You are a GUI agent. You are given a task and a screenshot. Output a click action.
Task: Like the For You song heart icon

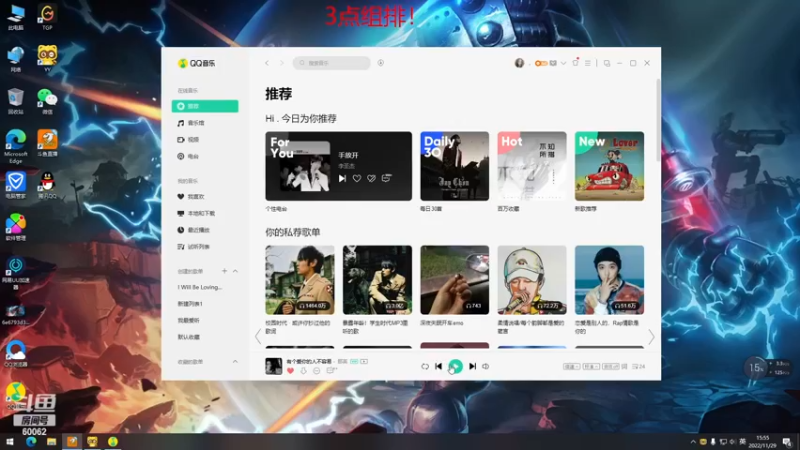pyautogui.click(x=357, y=178)
